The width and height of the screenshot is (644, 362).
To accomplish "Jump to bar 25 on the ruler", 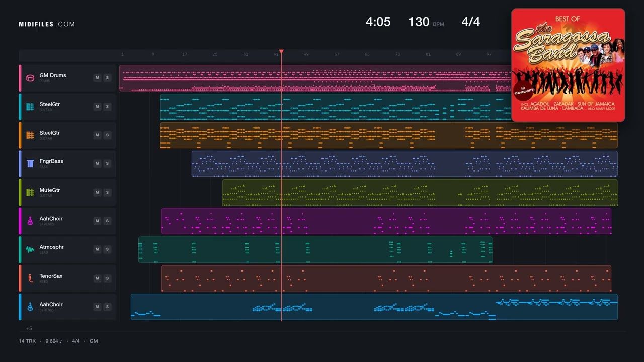I will click(x=215, y=54).
